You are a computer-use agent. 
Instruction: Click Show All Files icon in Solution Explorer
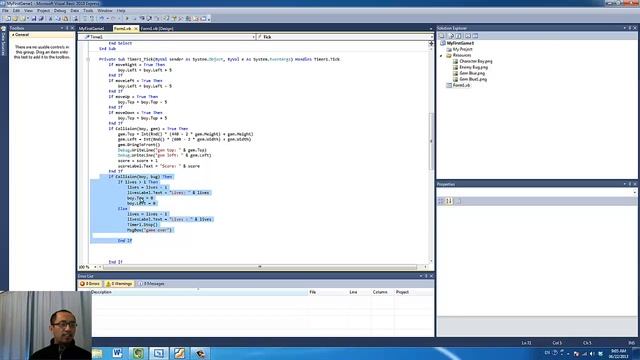click(x=451, y=36)
